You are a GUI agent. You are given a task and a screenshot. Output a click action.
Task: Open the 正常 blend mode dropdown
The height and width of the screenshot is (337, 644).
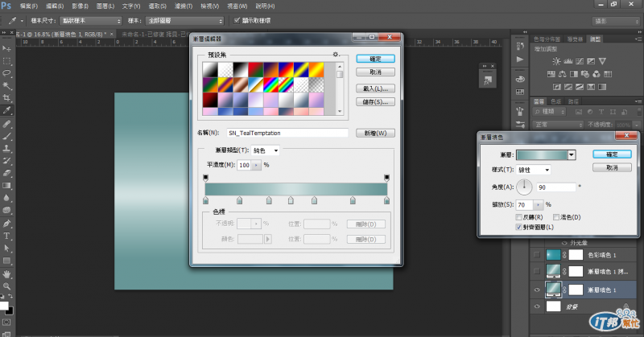point(558,125)
